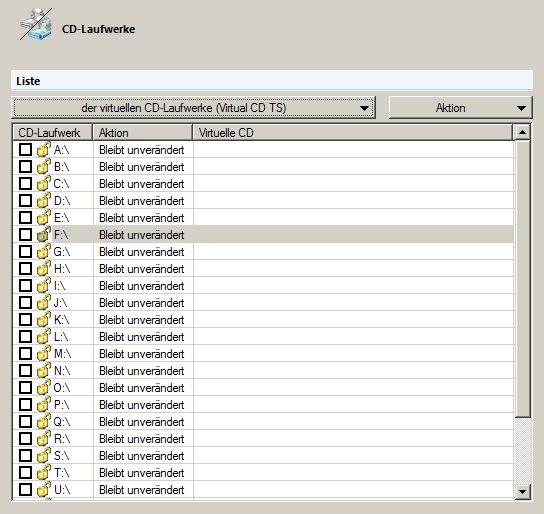The width and height of the screenshot is (544, 514).
Task: Click the lock icon for drive A:\
Action: click(x=44, y=150)
